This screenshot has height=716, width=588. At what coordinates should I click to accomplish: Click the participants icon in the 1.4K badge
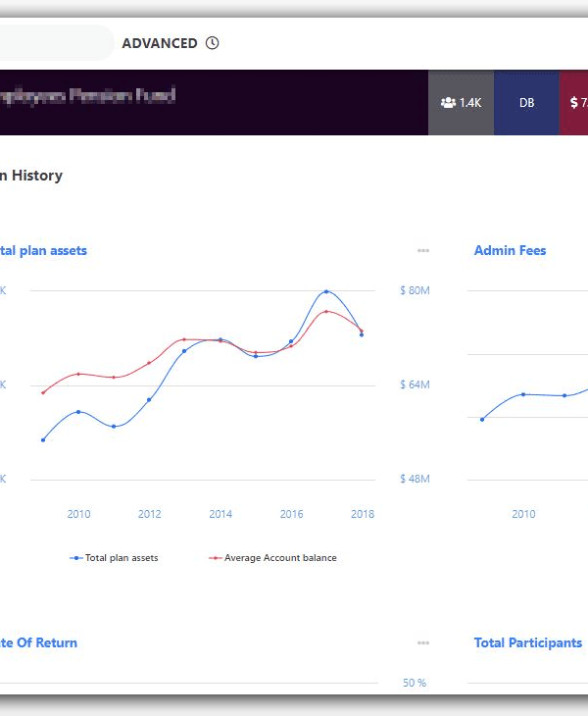pos(448,102)
